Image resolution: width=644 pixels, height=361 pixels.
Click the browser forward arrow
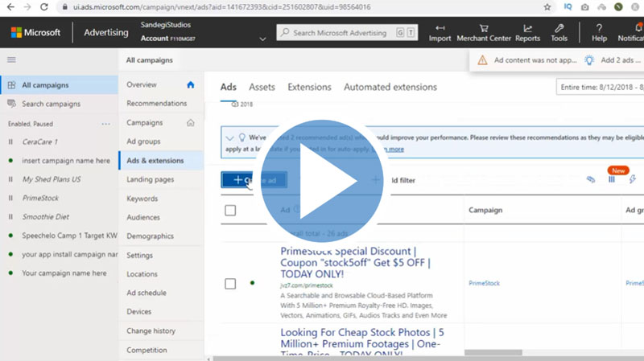(x=27, y=7)
